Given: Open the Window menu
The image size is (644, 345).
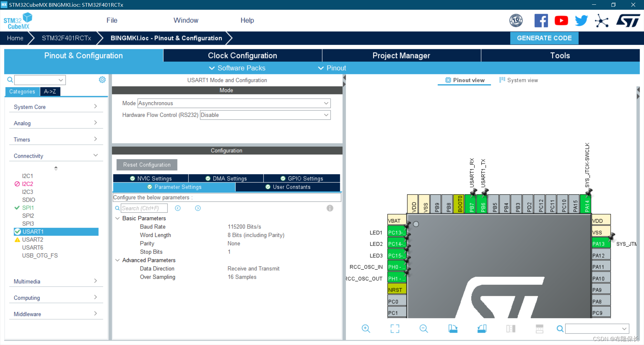Looking at the screenshot, I should pos(186,20).
